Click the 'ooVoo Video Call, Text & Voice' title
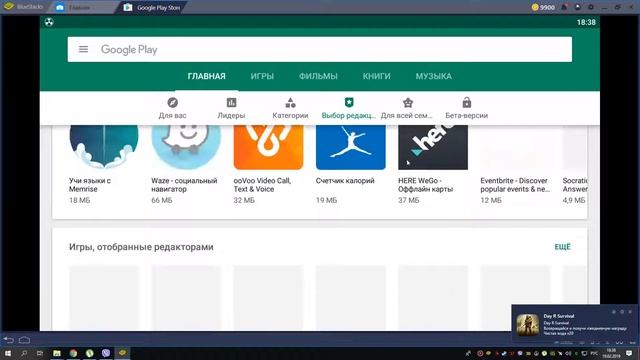This screenshot has width=640, height=360. 262,185
